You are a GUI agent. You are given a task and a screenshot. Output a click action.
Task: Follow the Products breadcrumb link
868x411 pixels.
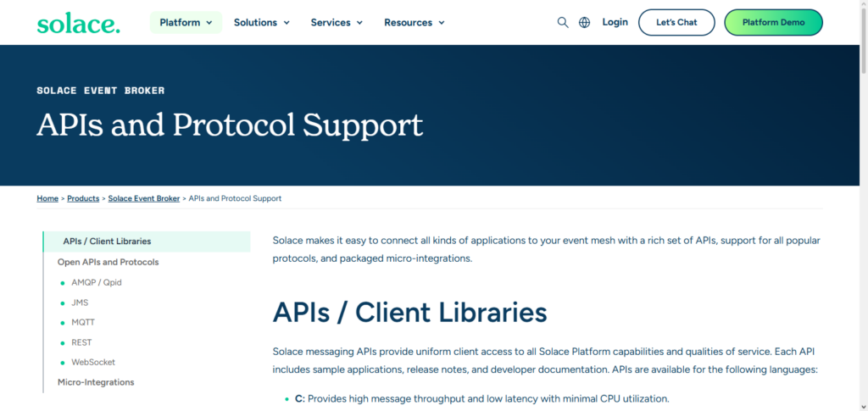[83, 198]
